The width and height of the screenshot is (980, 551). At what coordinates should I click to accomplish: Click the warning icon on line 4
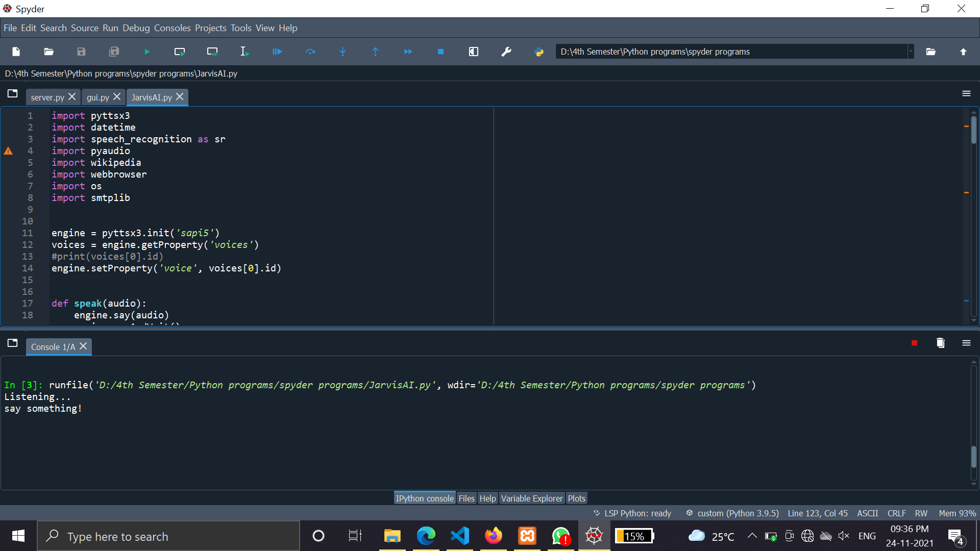[x=8, y=151]
